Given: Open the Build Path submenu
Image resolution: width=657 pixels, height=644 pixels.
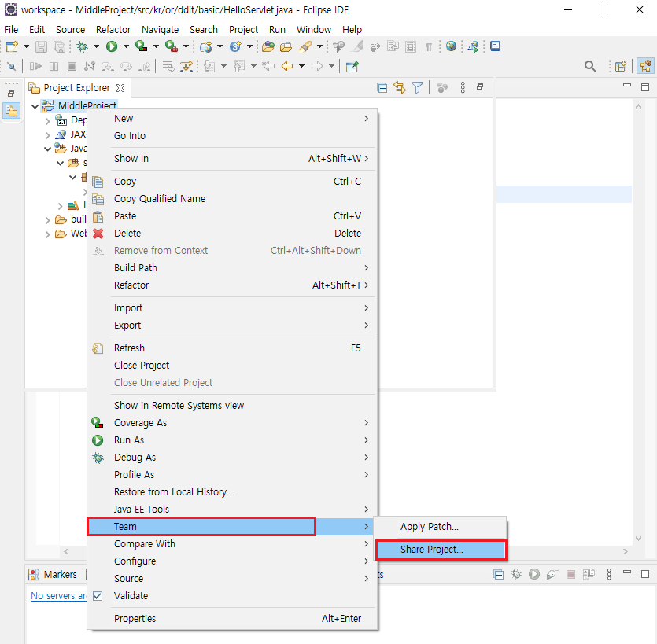Looking at the screenshot, I should pyautogui.click(x=233, y=267).
